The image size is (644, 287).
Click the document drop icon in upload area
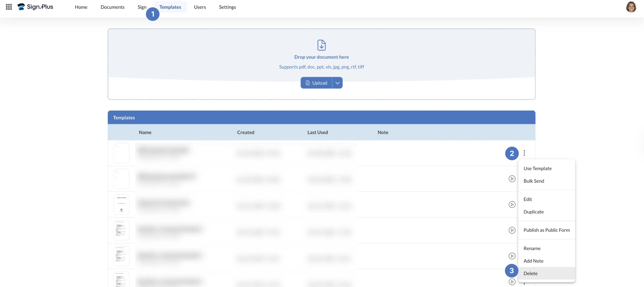tap(321, 45)
